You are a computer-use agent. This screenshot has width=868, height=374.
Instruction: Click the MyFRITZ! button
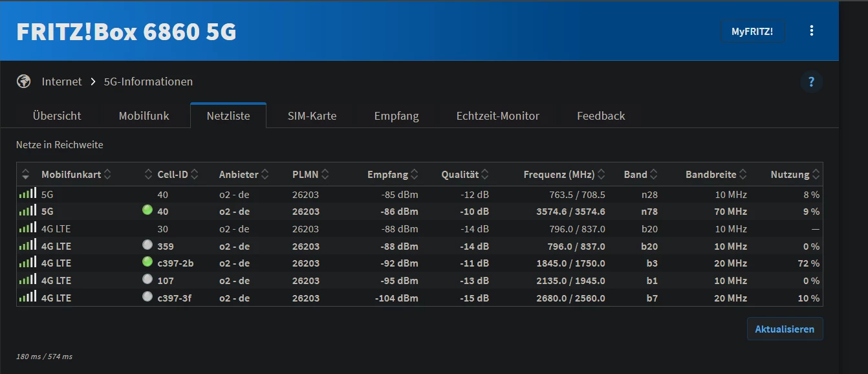[752, 31]
